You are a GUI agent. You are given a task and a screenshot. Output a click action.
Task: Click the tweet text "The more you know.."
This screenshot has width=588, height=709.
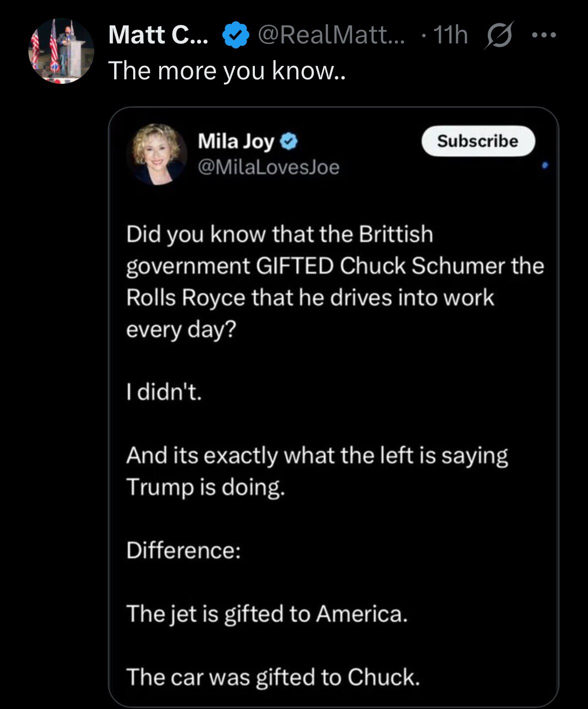pos(227,70)
